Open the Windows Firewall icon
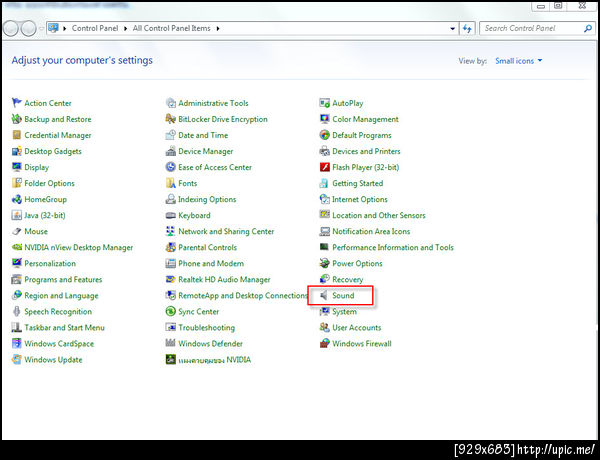600x460 pixels. coord(324,343)
